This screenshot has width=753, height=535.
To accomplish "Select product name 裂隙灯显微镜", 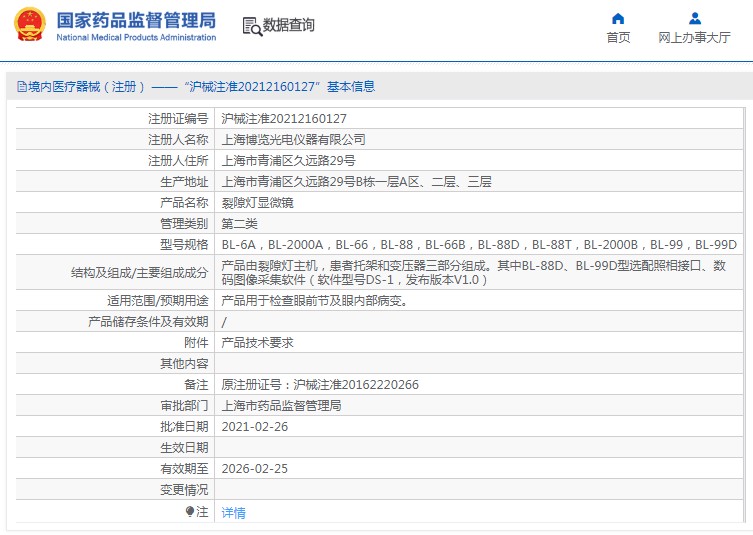I will [257, 203].
